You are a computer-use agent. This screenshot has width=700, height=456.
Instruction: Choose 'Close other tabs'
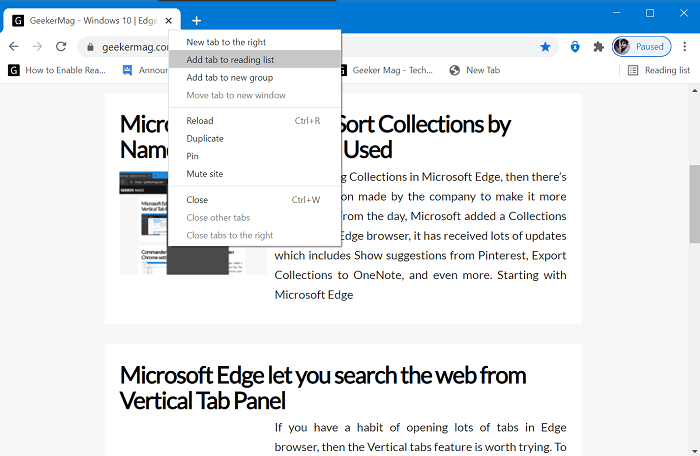[254, 218]
